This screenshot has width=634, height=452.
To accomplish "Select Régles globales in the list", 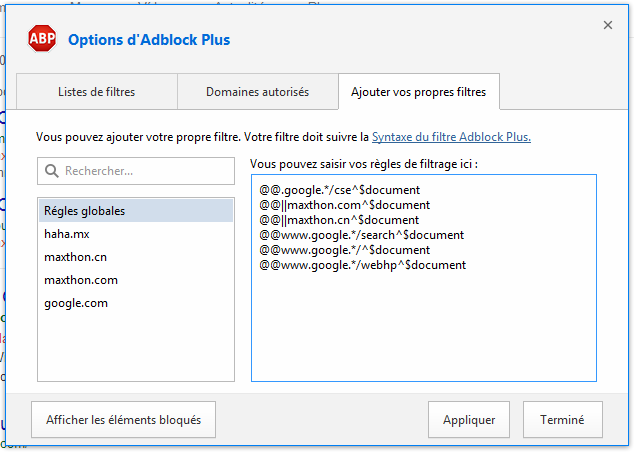I will click(136, 211).
